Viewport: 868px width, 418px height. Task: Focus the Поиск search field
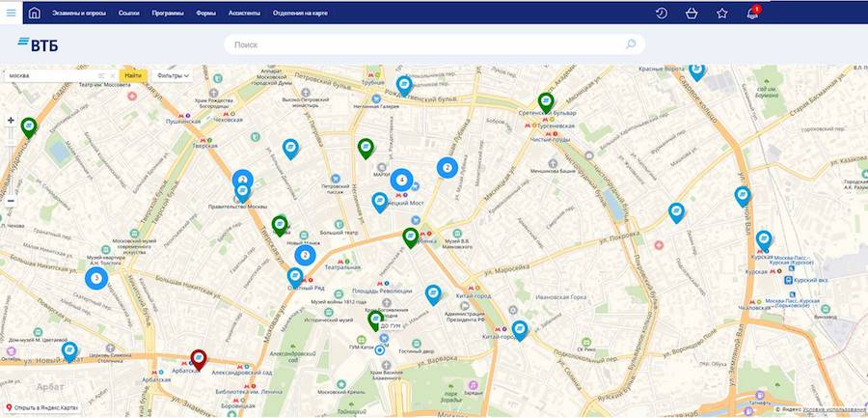424,44
